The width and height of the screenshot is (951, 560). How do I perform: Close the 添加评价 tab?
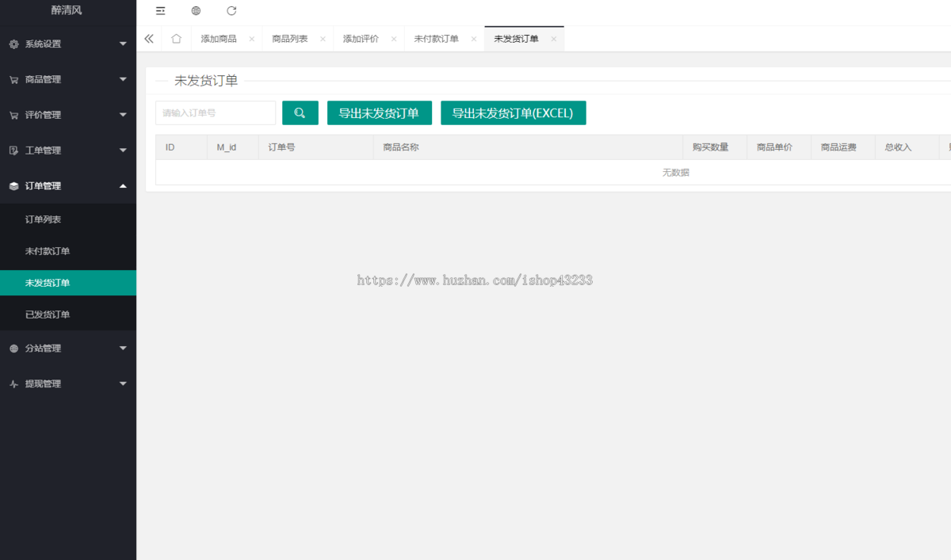tap(394, 39)
